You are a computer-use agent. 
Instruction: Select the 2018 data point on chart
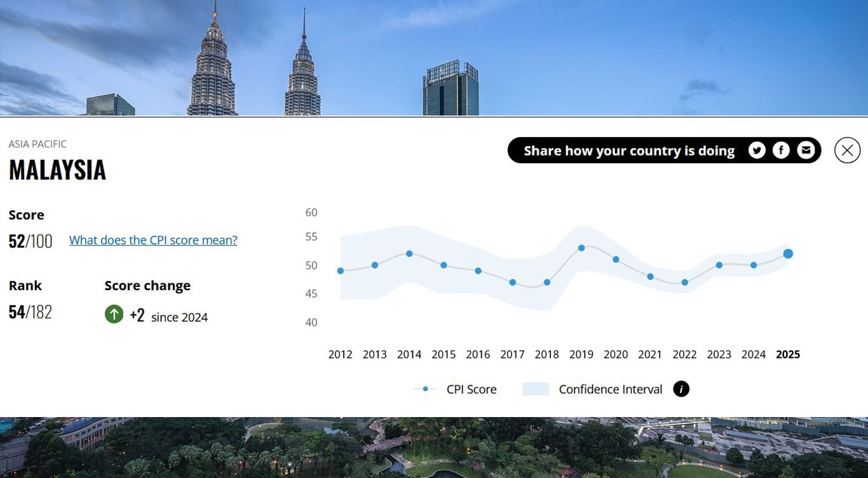(547, 282)
